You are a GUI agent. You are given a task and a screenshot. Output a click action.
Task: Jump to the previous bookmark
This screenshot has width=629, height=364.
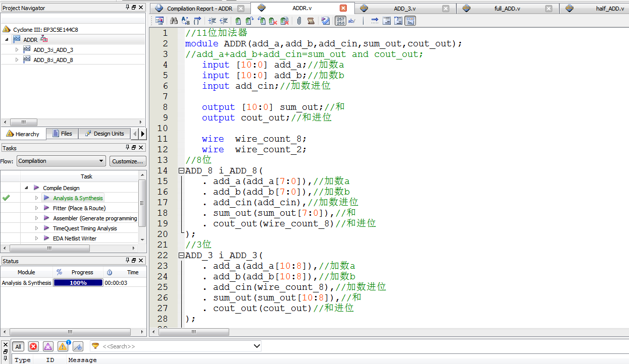261,21
